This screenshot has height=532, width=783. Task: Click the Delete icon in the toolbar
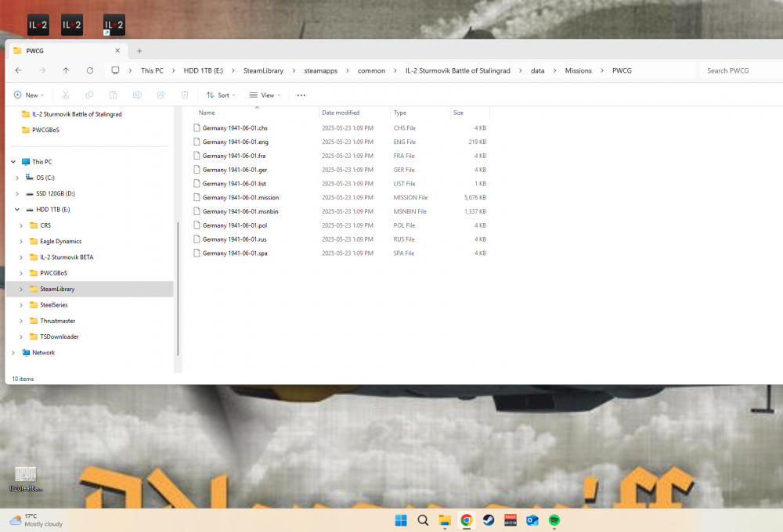(x=184, y=95)
